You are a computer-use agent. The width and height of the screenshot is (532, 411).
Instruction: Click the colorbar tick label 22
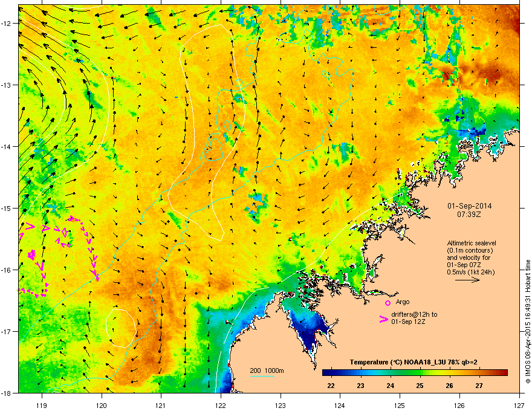[x=331, y=386]
